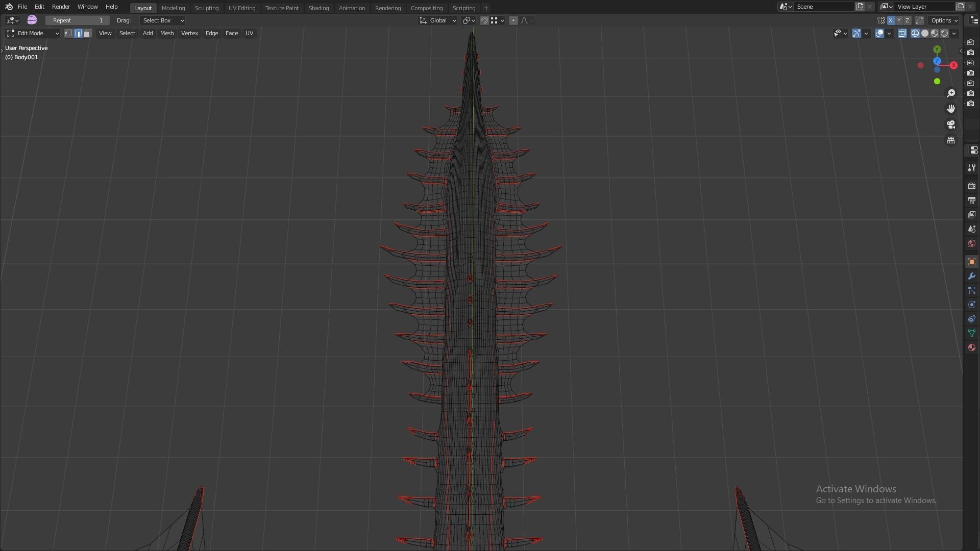Click new scene copy icon

pyautogui.click(x=860, y=7)
